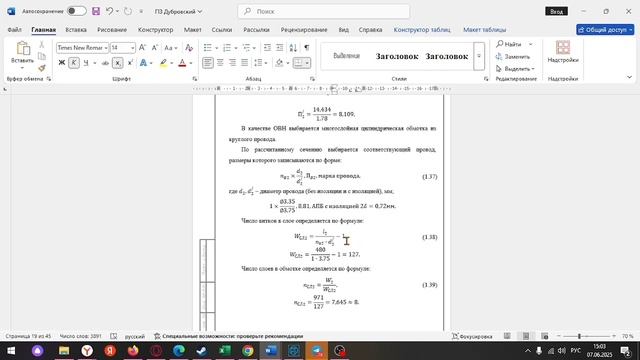Show paragraph marks with pilcrow icon
640x360 pixels.
click(x=307, y=48)
